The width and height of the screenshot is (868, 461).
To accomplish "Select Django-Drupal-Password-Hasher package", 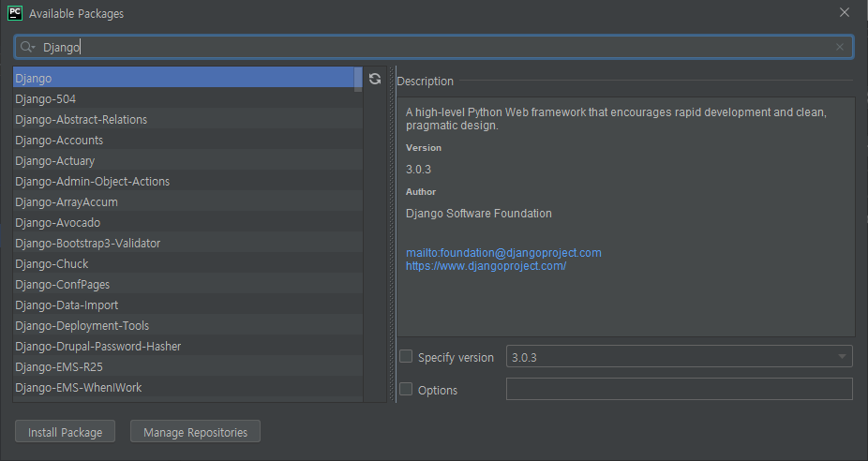I will click(187, 346).
